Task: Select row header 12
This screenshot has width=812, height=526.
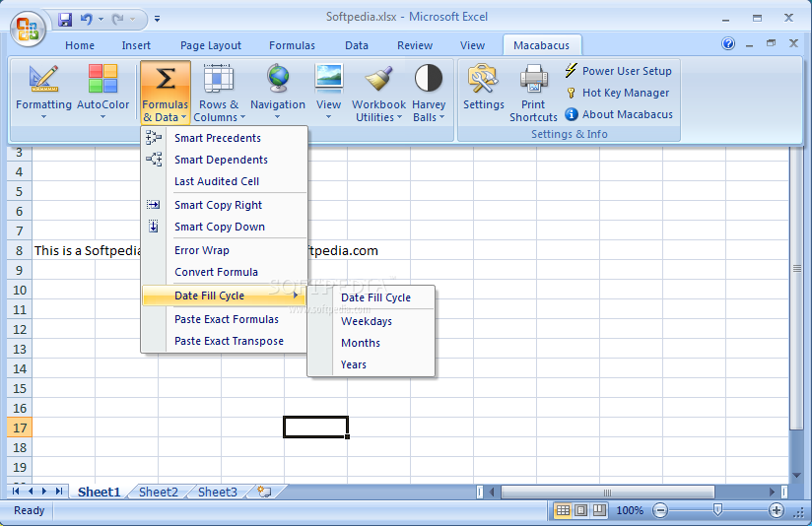Action: (20, 330)
